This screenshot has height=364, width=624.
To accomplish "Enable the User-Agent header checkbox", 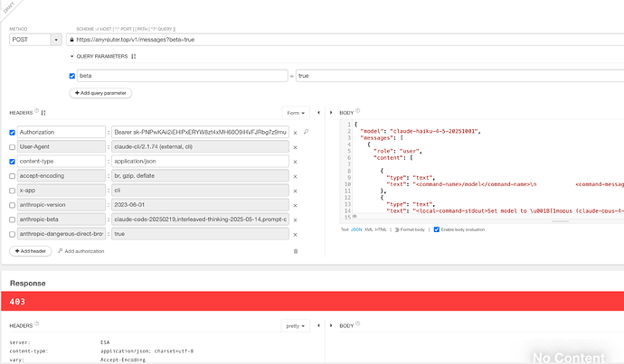I will pos(13,147).
